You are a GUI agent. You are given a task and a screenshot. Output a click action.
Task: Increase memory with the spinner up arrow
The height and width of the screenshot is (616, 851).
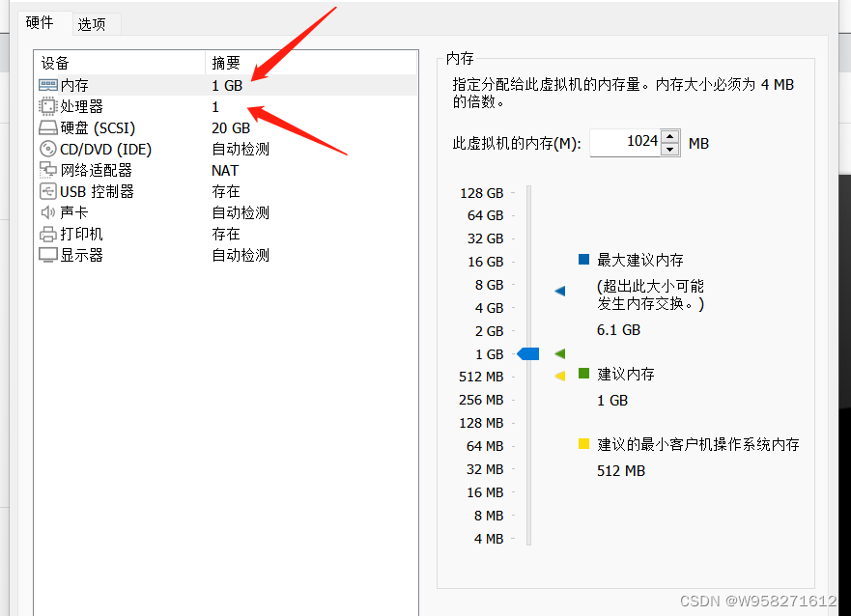(x=670, y=136)
